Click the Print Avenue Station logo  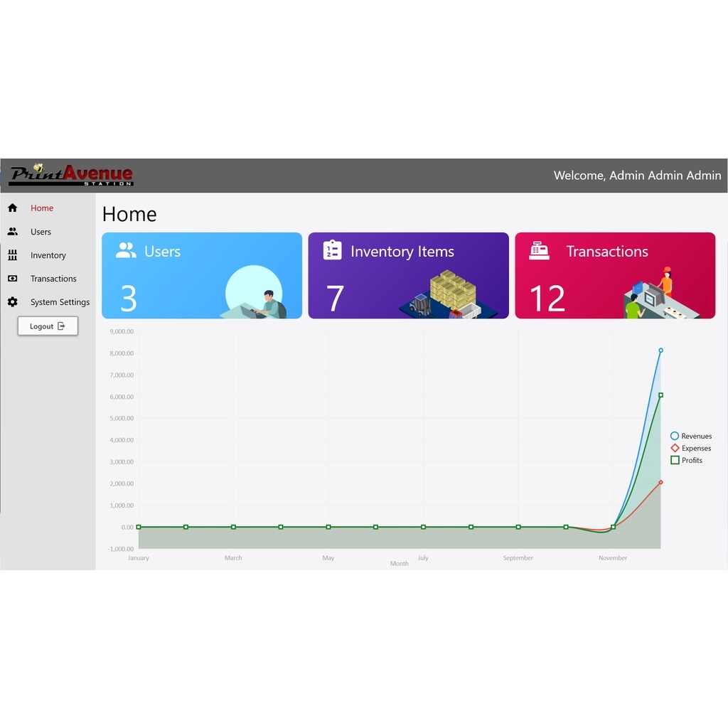click(x=71, y=175)
